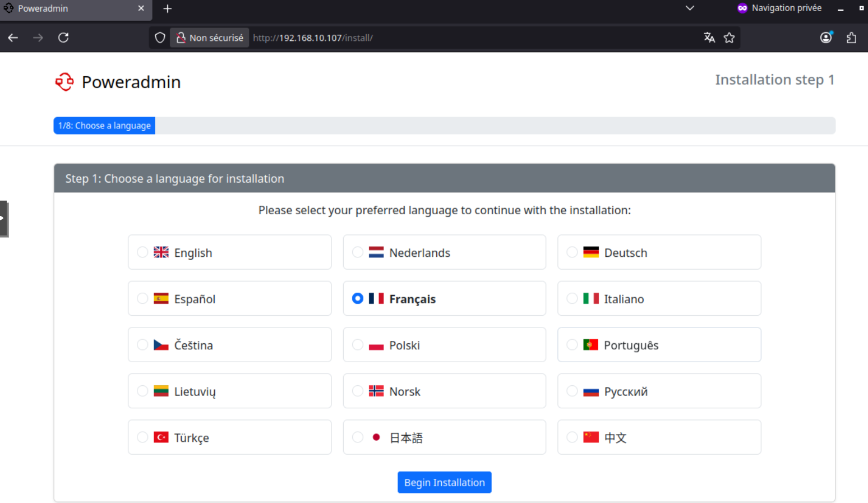
Task: Open the page translation icon
Action: [709, 38]
